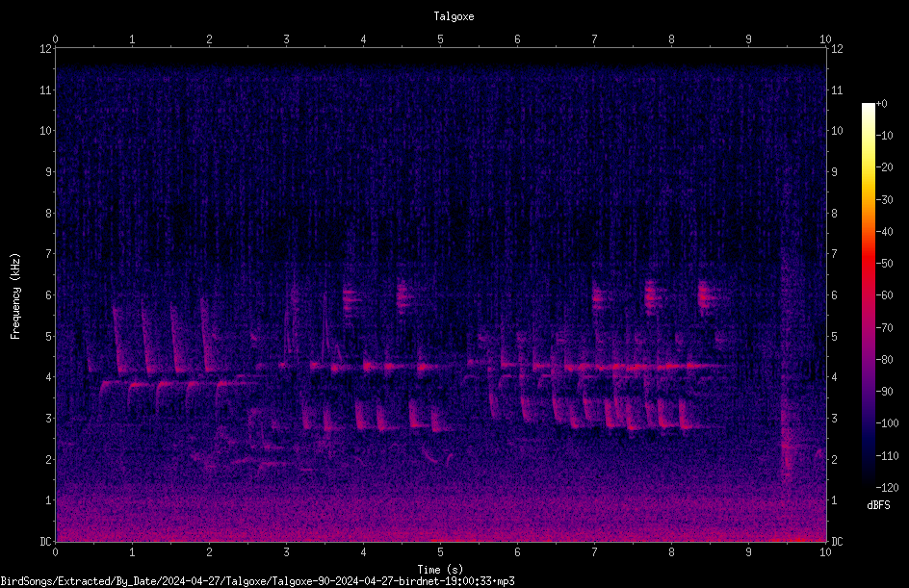Click the white +0 top of the color scale
This screenshot has height=588, width=909.
click(869, 106)
